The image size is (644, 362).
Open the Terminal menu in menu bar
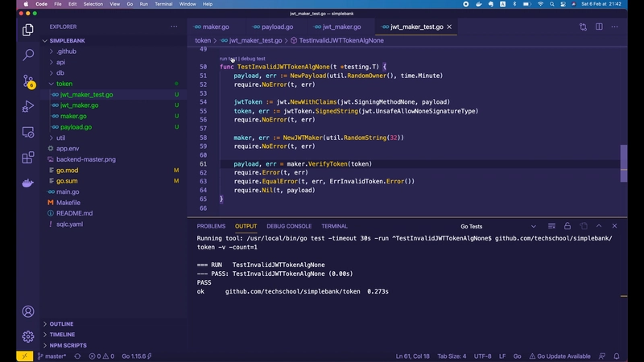click(x=165, y=4)
